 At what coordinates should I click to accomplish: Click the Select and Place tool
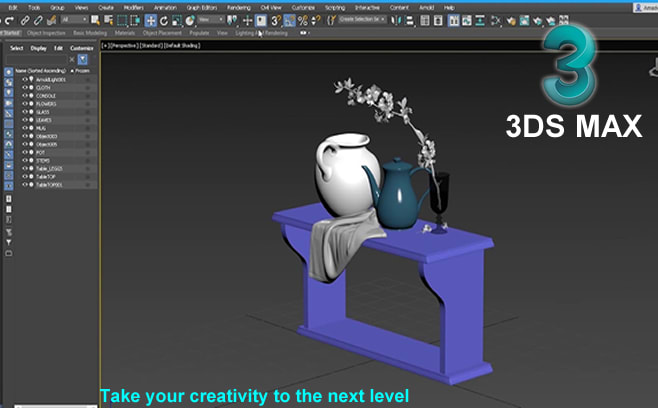[x=190, y=21]
